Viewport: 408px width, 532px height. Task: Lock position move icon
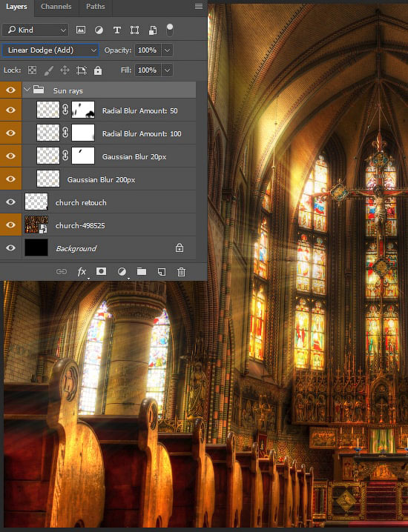point(65,70)
